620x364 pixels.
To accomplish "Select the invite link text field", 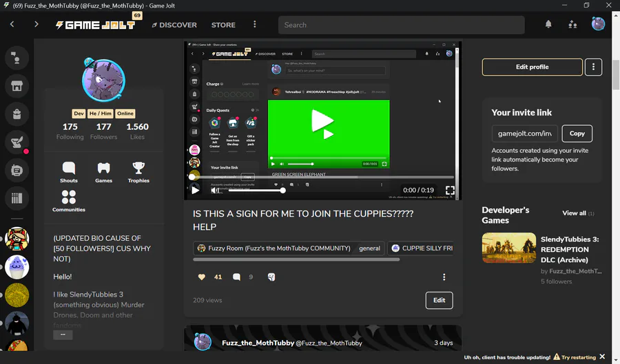I will click(x=525, y=133).
